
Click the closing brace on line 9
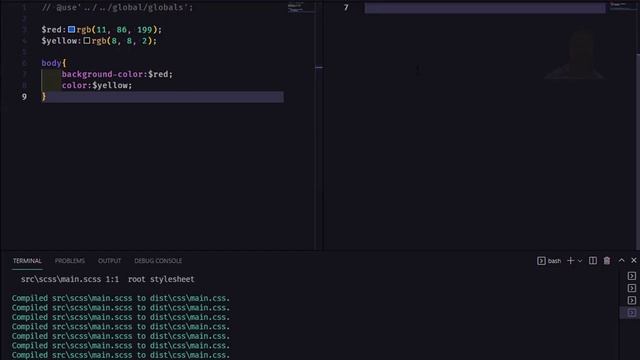pos(44,96)
